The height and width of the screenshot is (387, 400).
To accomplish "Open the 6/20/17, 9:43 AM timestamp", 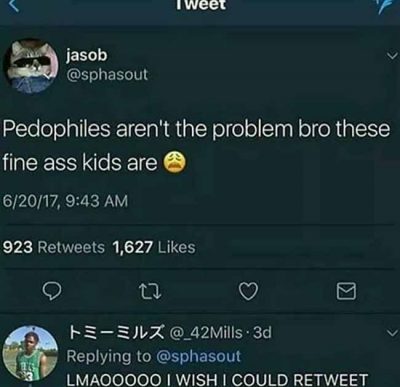I will coord(65,201).
